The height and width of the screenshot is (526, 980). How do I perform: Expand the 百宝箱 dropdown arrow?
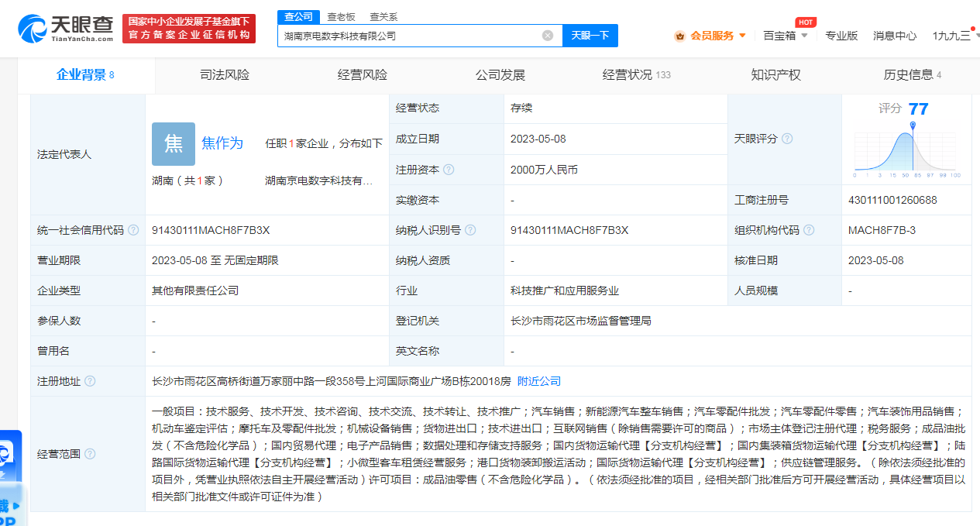coord(804,36)
